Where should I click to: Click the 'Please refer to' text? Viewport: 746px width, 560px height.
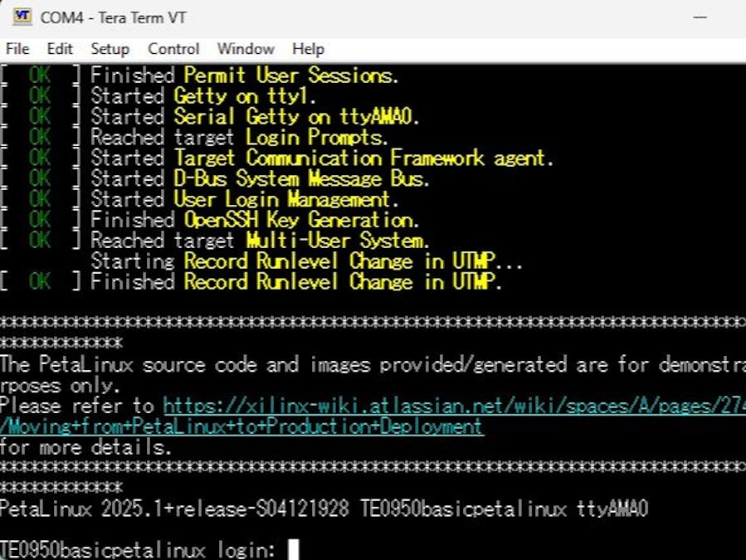tap(77, 406)
